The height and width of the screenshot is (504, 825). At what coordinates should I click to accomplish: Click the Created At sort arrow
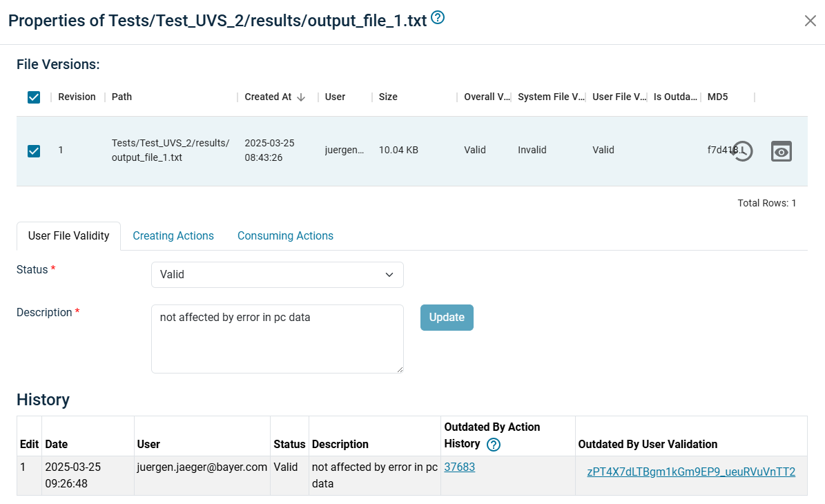tap(301, 97)
